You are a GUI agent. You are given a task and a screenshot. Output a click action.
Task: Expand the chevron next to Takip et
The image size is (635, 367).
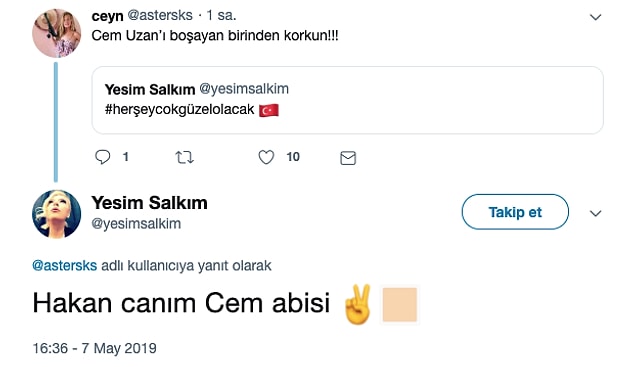(x=595, y=213)
